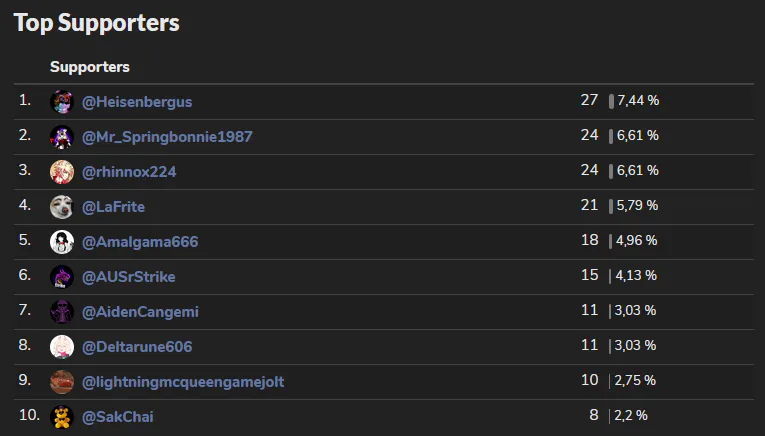Click Amalgama666's avatar icon
Image resolution: width=765 pixels, height=436 pixels.
point(62,242)
